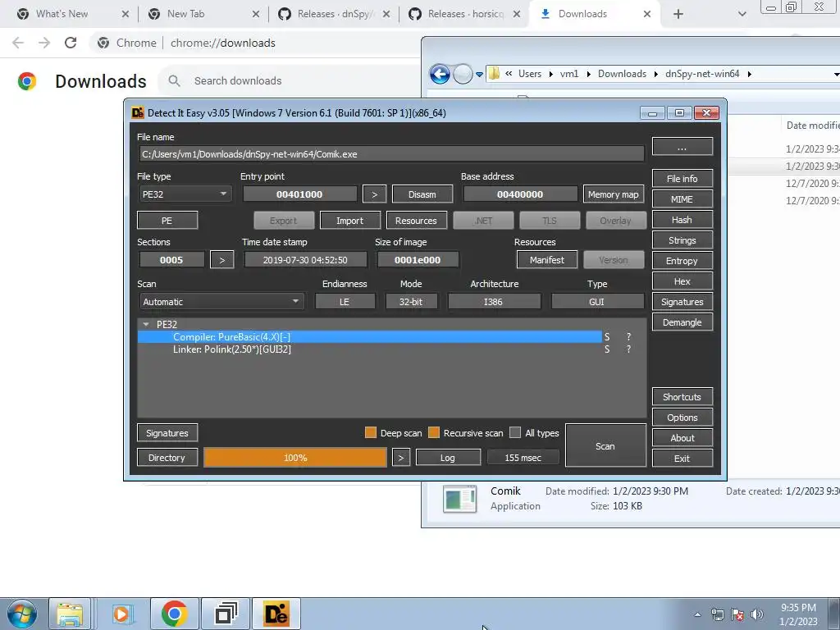Image resolution: width=840 pixels, height=630 pixels.
Task: Click the Directory button
Action: point(167,458)
